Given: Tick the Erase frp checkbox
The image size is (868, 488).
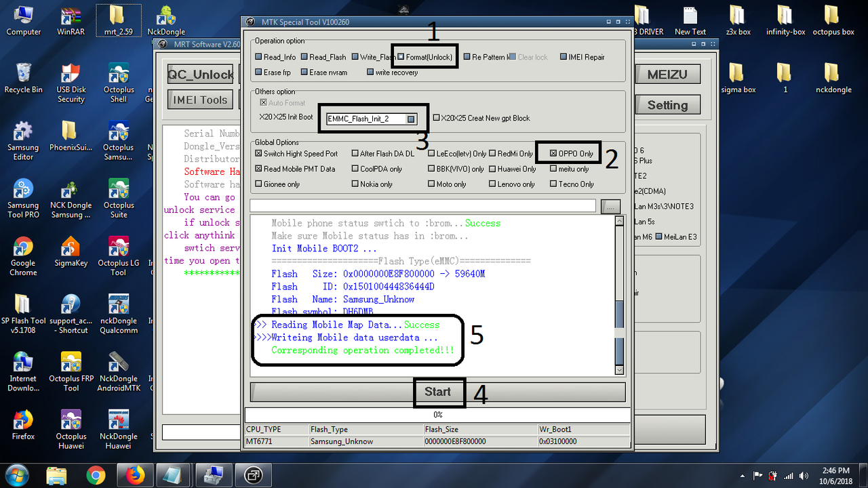Looking at the screenshot, I should (x=258, y=73).
